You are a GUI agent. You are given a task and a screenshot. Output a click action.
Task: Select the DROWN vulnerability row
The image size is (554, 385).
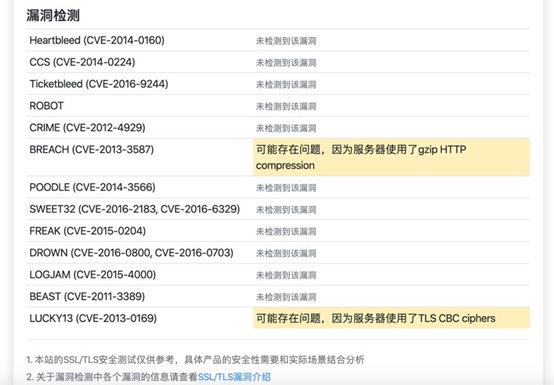(278, 253)
